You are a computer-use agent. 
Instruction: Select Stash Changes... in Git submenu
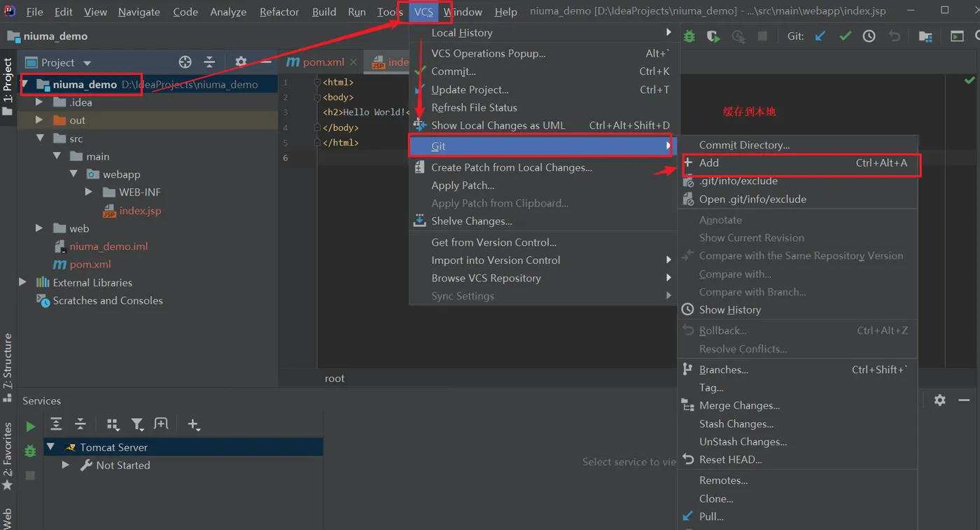tap(799, 424)
